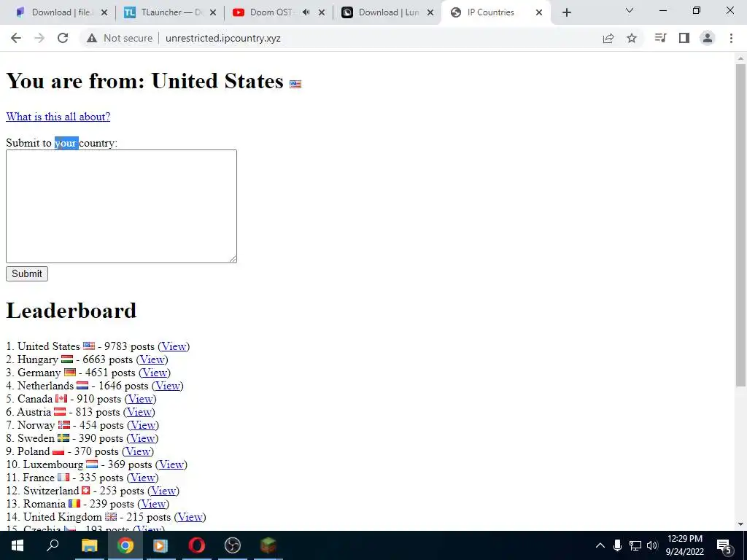The height and width of the screenshot is (560, 747).
Task: Open the media controls icon in toolbar
Action: point(660,38)
